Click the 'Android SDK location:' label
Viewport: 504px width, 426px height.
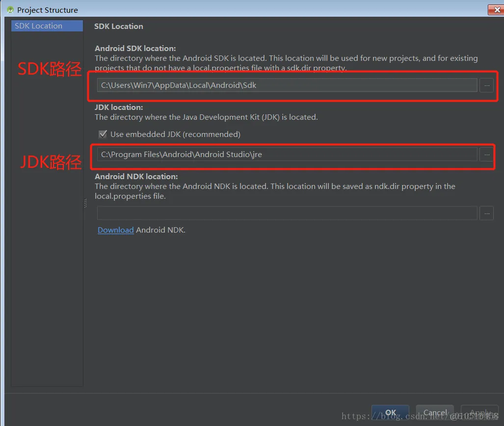click(135, 48)
